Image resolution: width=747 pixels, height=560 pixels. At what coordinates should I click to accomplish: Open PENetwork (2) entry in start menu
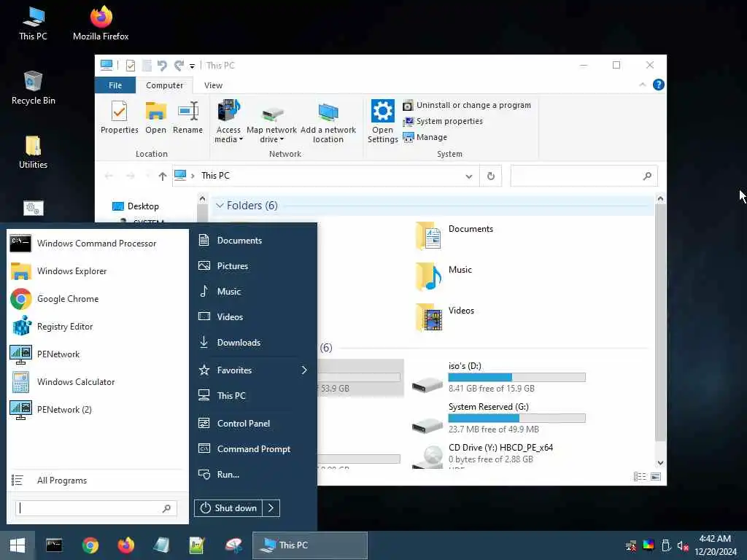click(x=97, y=410)
